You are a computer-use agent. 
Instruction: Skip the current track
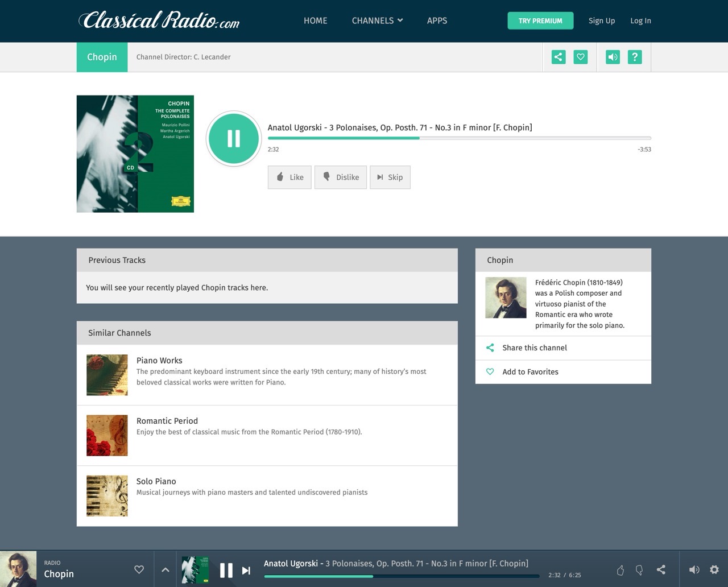coord(390,177)
